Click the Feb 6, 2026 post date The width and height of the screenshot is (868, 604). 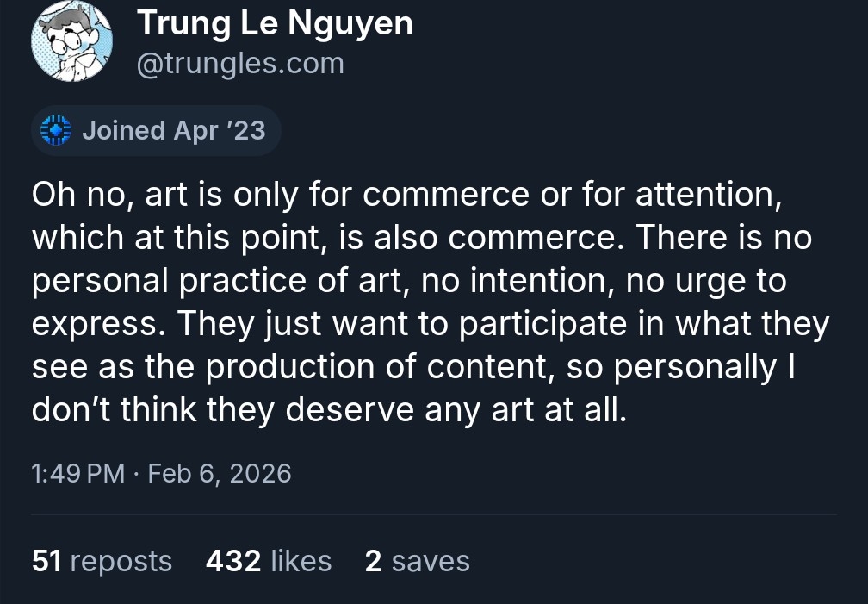220,473
